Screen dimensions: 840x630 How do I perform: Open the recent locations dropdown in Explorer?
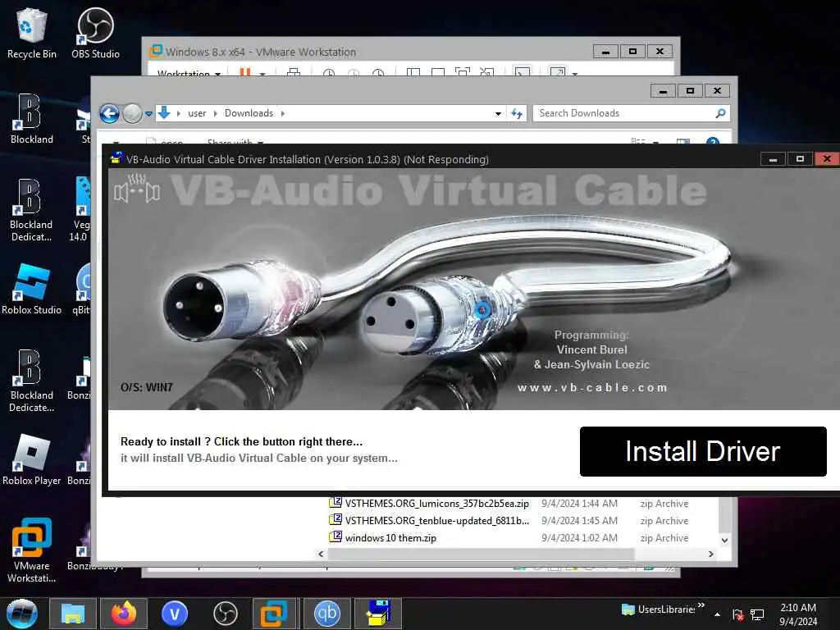[148, 113]
